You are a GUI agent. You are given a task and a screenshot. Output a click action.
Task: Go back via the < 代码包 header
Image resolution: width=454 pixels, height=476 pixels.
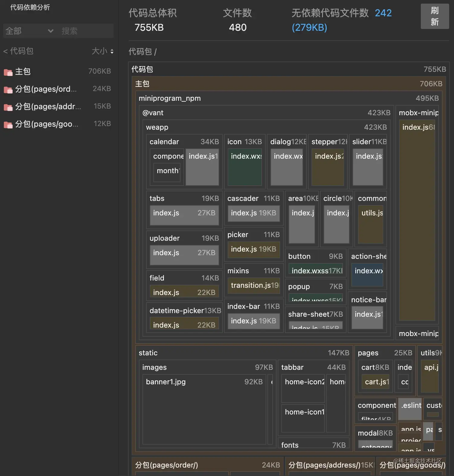pyautogui.click(x=18, y=51)
